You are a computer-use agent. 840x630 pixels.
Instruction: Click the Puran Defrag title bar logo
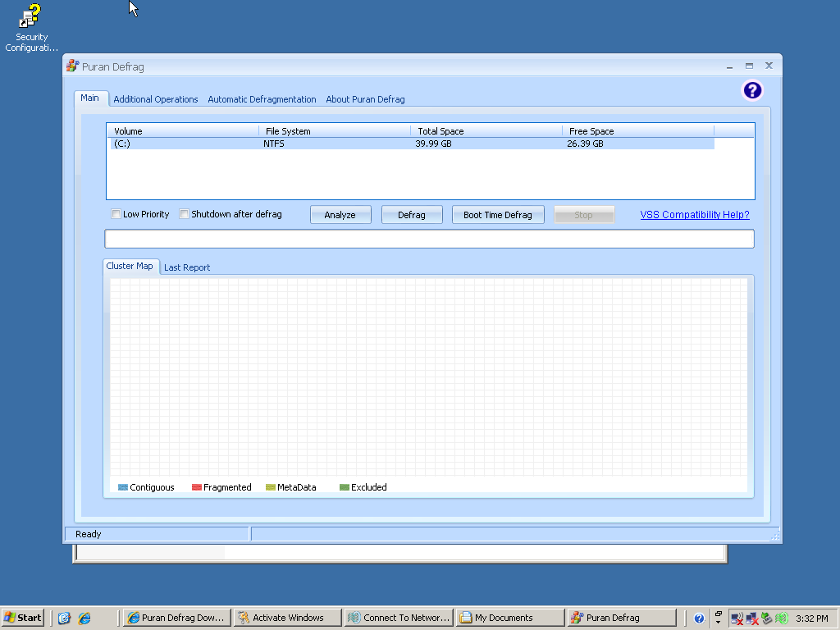73,66
